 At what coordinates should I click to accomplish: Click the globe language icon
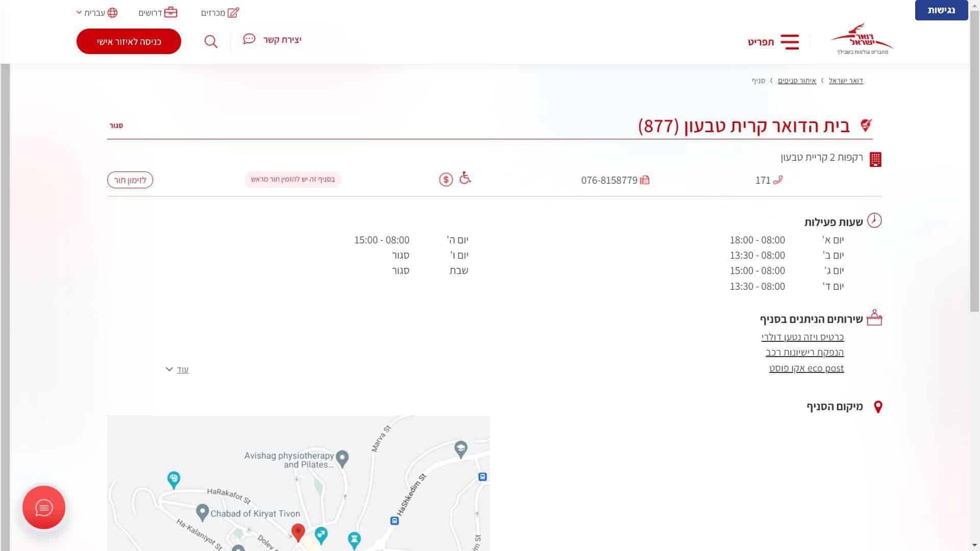point(113,13)
